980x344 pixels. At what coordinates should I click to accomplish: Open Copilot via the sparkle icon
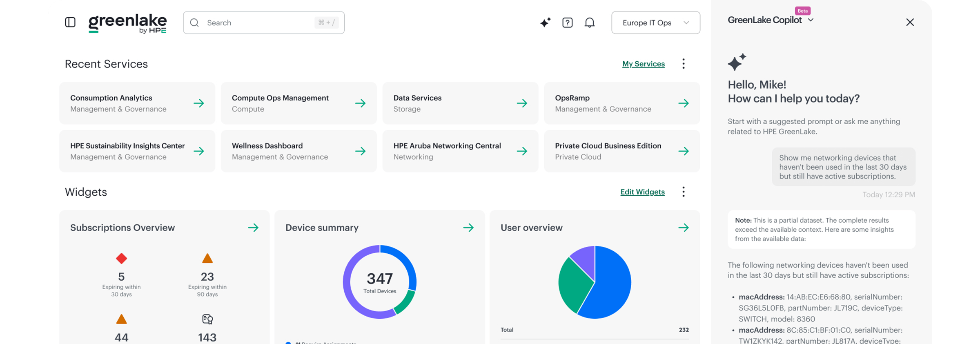pos(545,22)
